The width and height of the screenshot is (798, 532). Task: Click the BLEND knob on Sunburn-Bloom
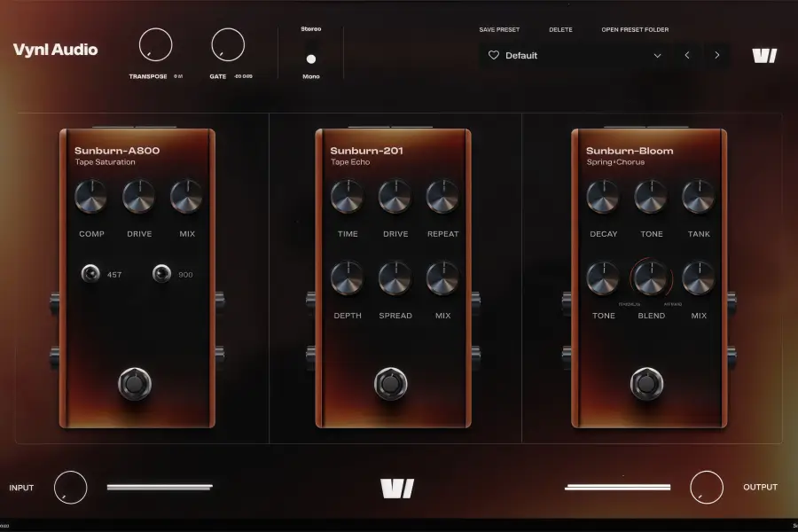[x=651, y=278]
